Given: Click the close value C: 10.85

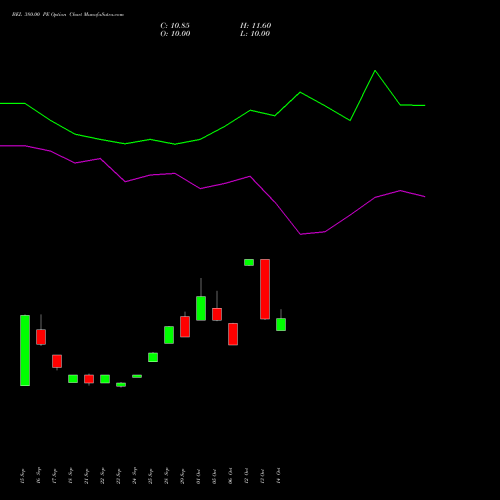Looking at the screenshot, I should (175, 26).
